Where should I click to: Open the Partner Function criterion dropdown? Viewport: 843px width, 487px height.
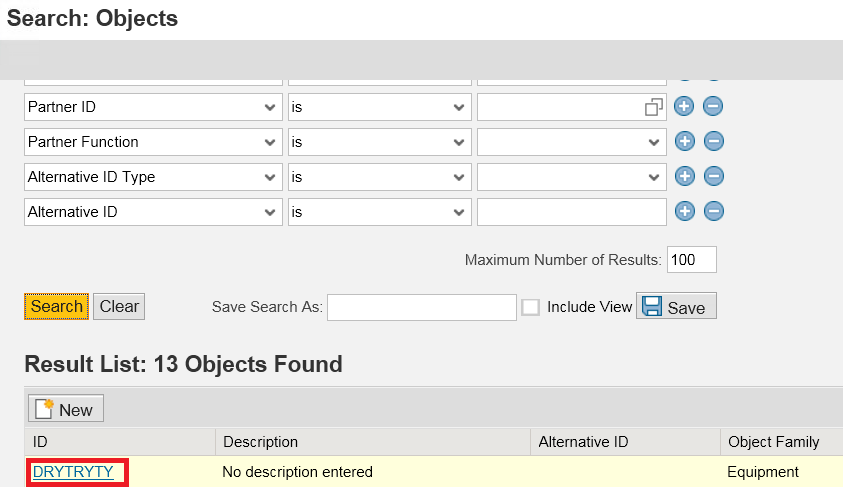(x=153, y=142)
